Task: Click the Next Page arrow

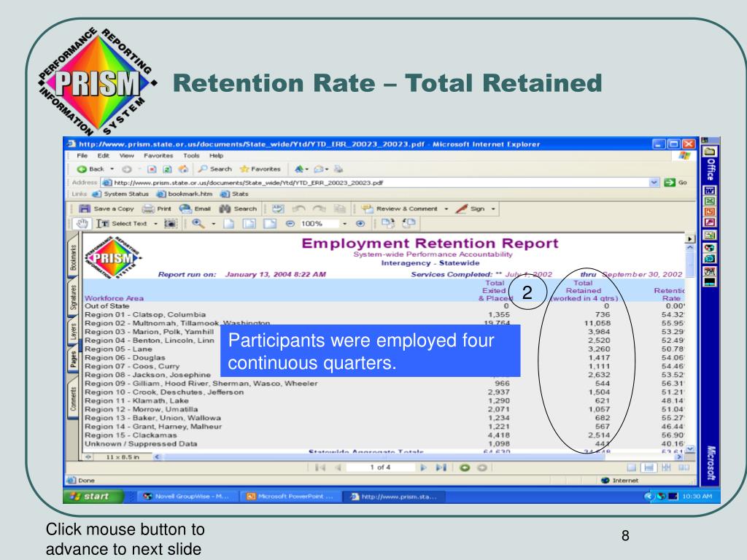Action: 423,467
